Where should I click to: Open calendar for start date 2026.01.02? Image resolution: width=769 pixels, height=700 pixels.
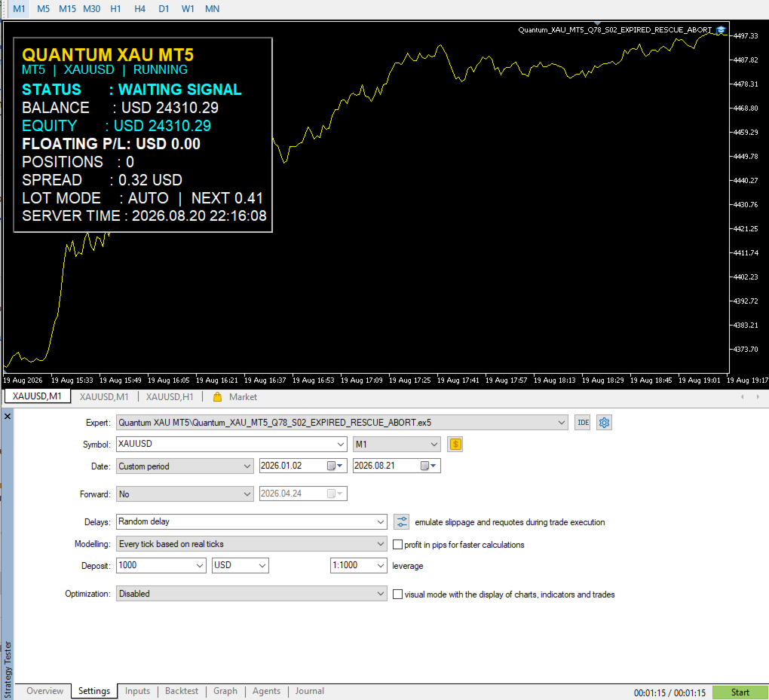[336, 466]
